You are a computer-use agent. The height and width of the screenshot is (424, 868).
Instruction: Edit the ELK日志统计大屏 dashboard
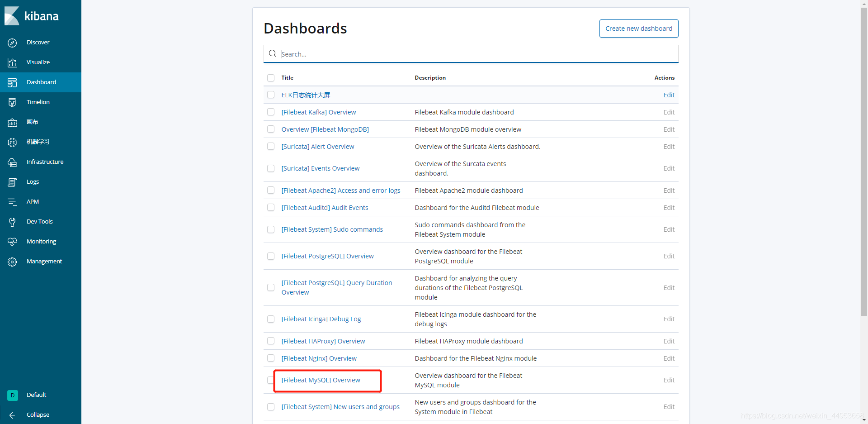(x=669, y=95)
